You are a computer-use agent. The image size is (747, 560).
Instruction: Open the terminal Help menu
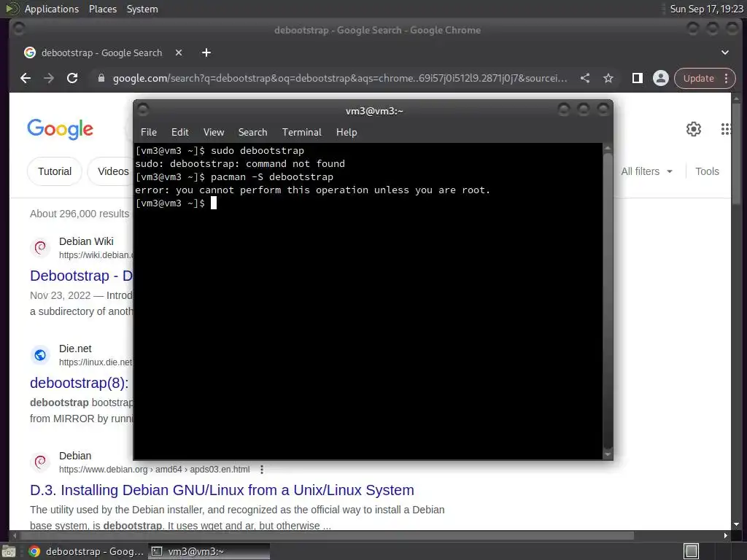click(347, 133)
